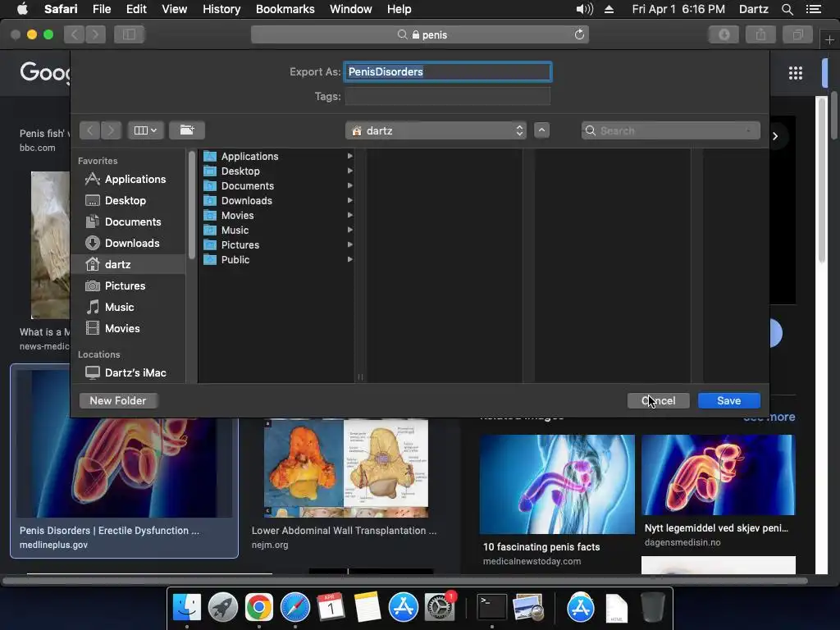Select Pictures in Favorites sidebar
This screenshot has height=630, width=840.
(129, 285)
